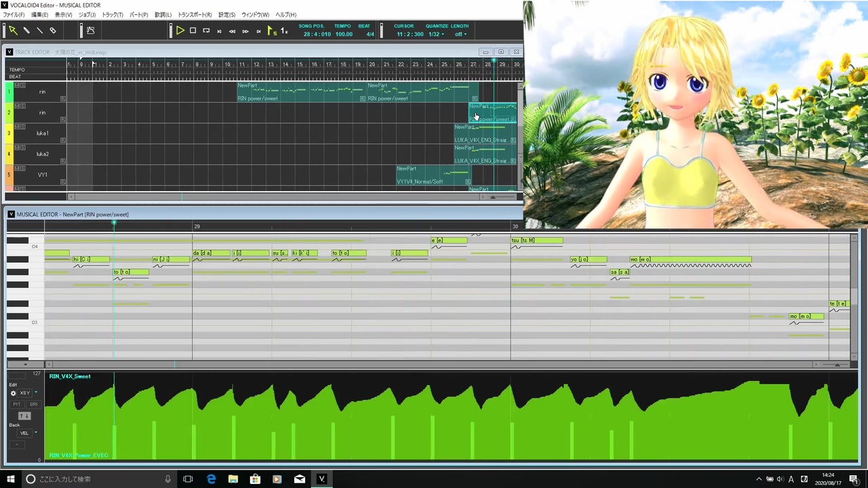
Task: Select the note 'da [d a]' in piano roll
Action: tap(211, 253)
